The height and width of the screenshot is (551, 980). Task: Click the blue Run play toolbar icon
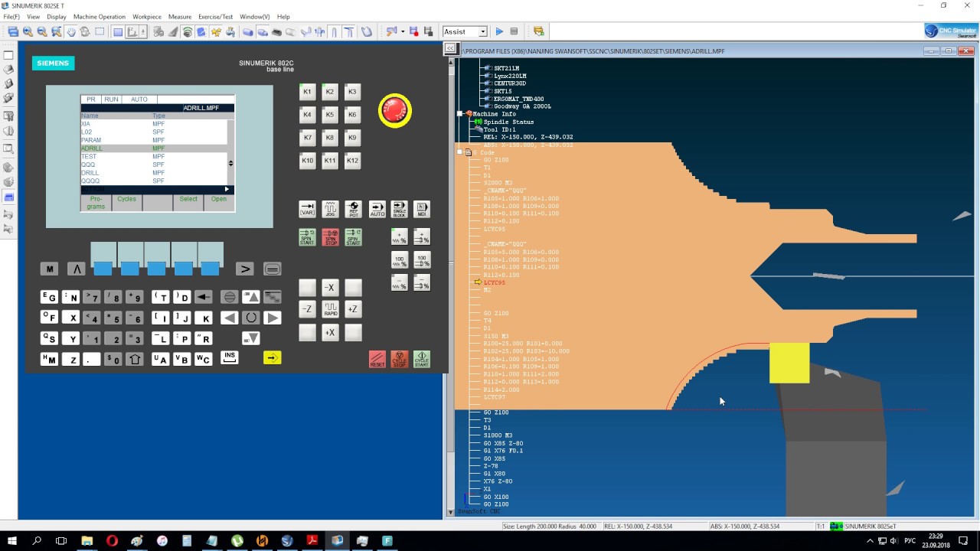click(x=499, y=31)
